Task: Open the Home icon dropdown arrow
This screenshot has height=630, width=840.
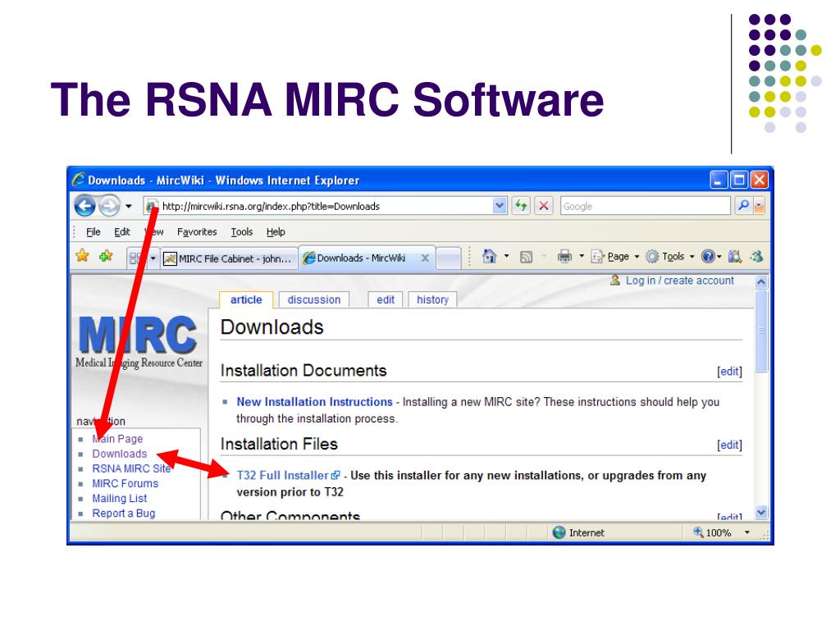Action: pos(506,257)
